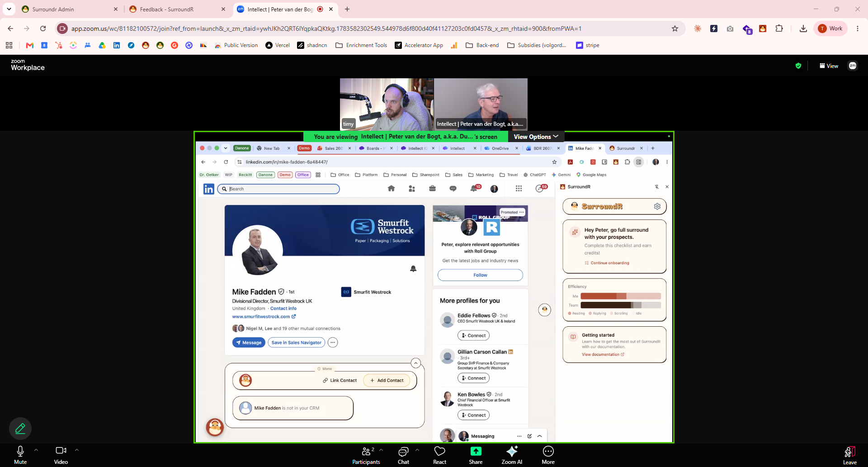Go back to the previous page
868x467 pixels.
tap(10, 29)
